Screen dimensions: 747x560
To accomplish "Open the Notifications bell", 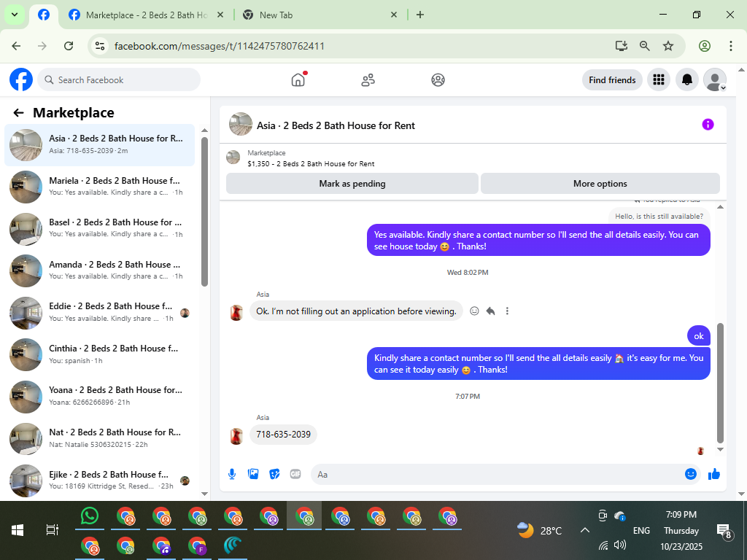I will pos(687,79).
